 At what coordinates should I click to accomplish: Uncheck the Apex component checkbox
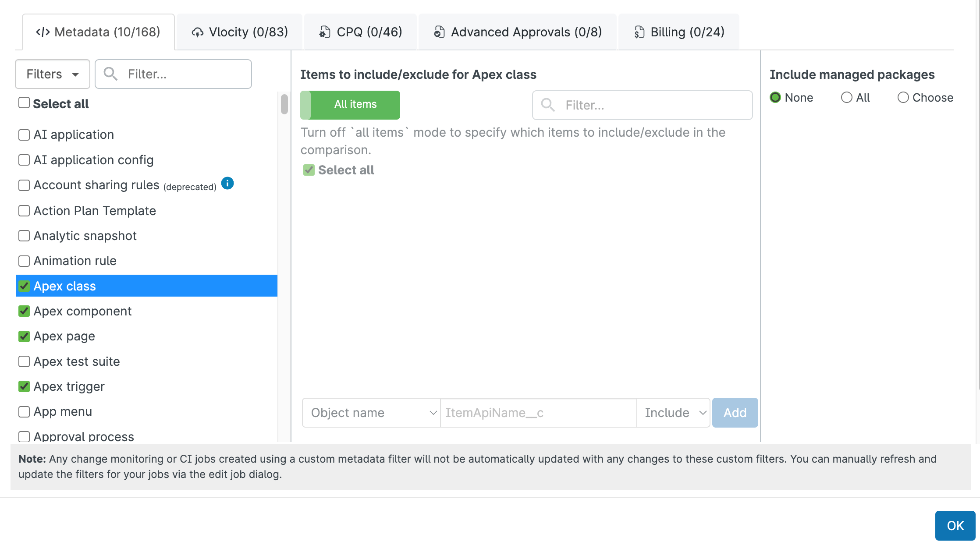24,311
